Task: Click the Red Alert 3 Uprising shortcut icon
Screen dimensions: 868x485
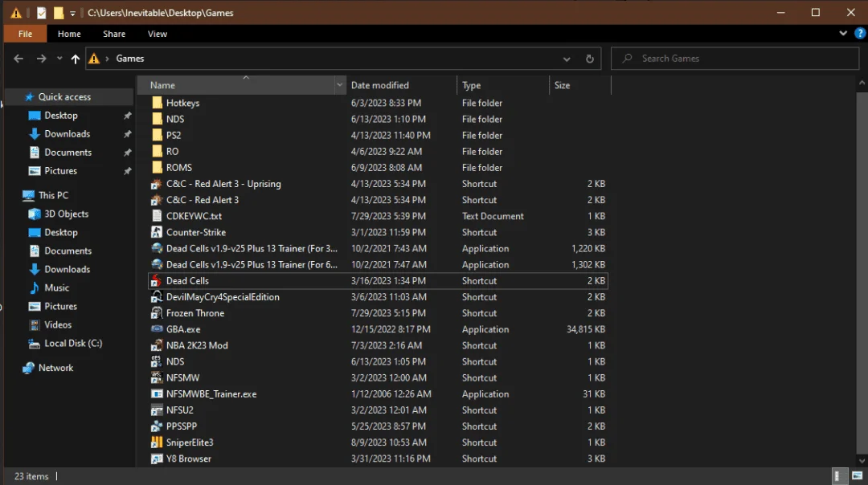Action: pyautogui.click(x=157, y=184)
